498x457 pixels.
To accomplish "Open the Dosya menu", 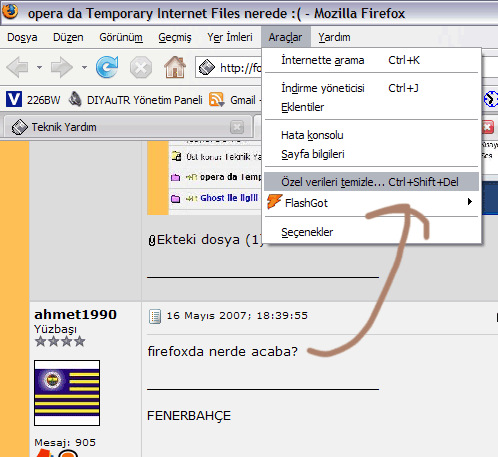I will 22,37.
